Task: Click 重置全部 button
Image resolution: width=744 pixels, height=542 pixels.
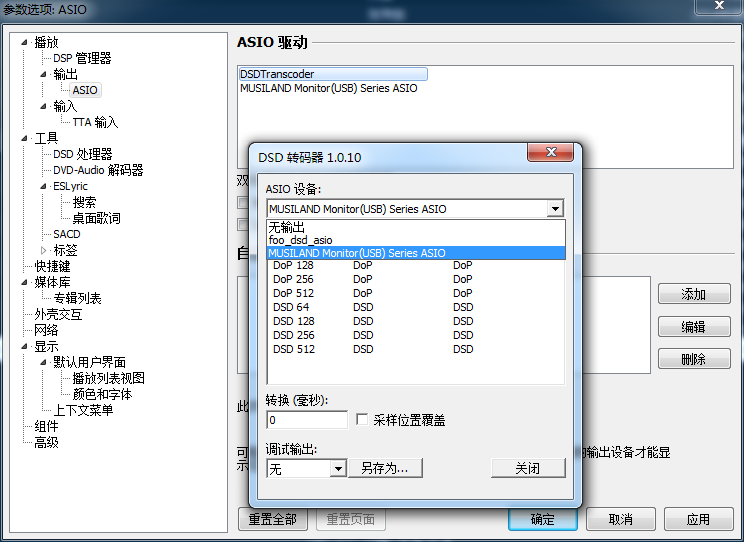Action: [x=272, y=519]
